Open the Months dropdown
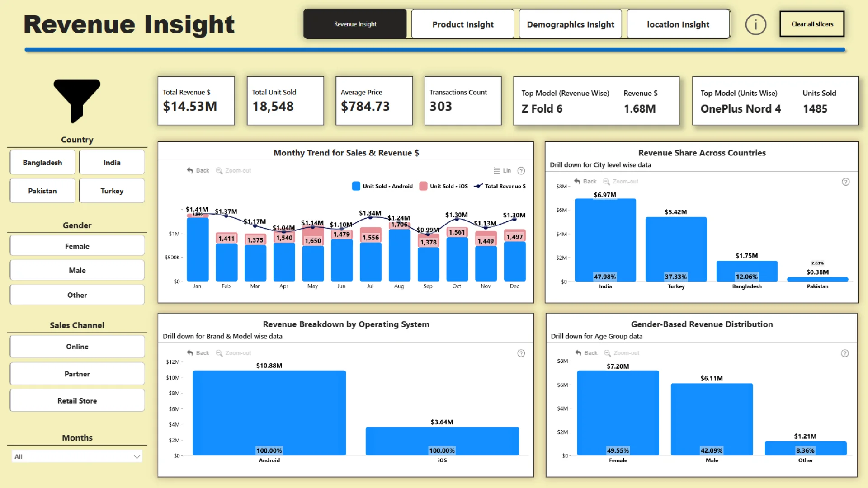This screenshot has height=488, width=868. pos(77,457)
